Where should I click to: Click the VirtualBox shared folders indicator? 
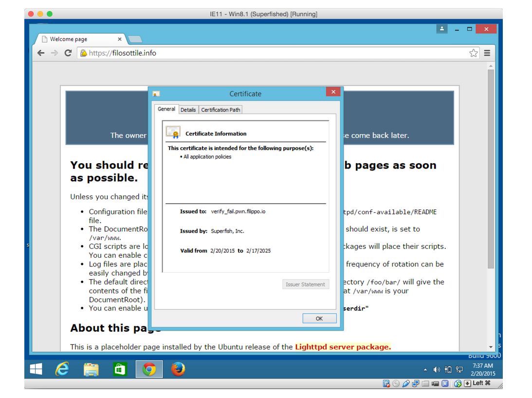(425, 383)
